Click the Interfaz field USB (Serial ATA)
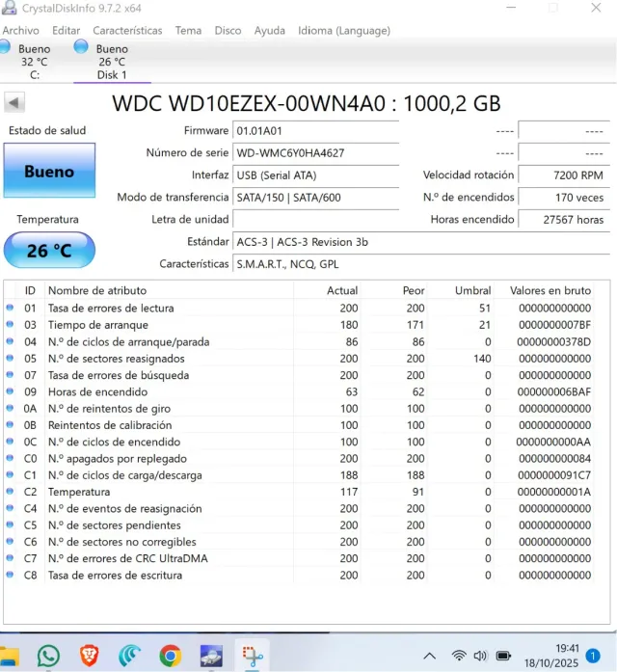 (316, 175)
